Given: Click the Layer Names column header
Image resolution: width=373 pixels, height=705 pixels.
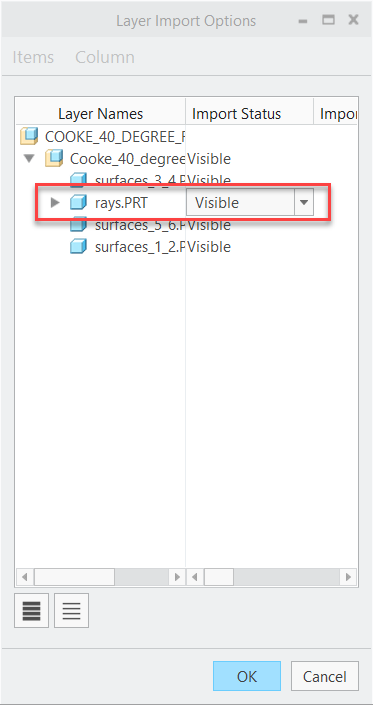Looking at the screenshot, I should (x=100, y=114).
